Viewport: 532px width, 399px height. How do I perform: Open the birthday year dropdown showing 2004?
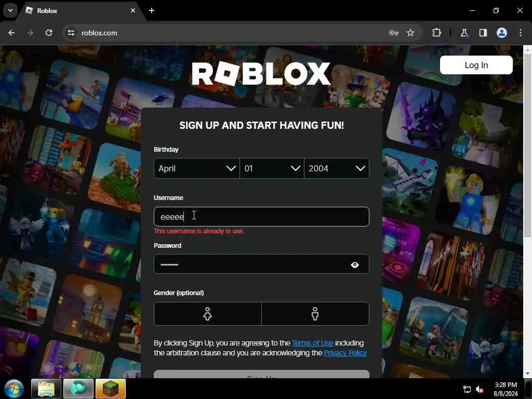[337, 168]
